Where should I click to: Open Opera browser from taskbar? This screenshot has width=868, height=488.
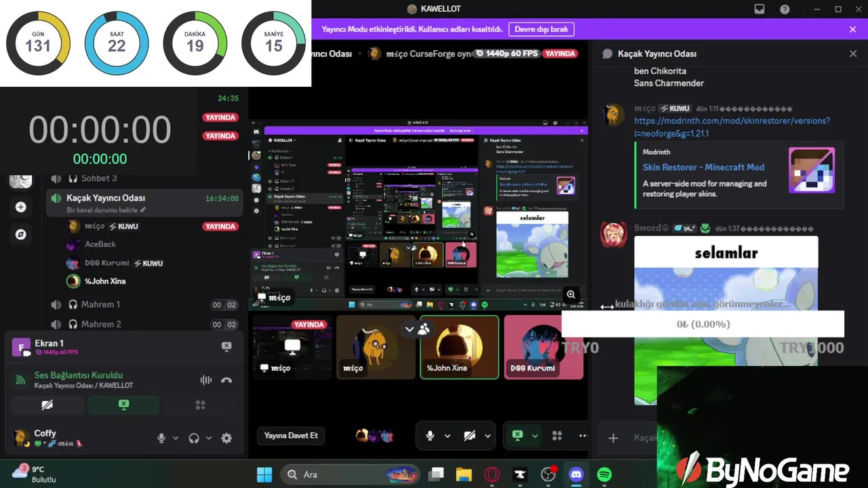(x=492, y=474)
